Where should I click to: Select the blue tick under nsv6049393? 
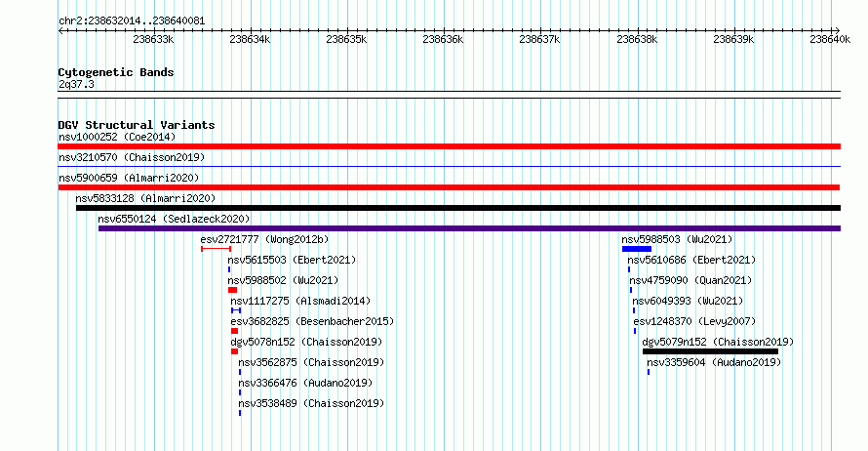pos(634,310)
